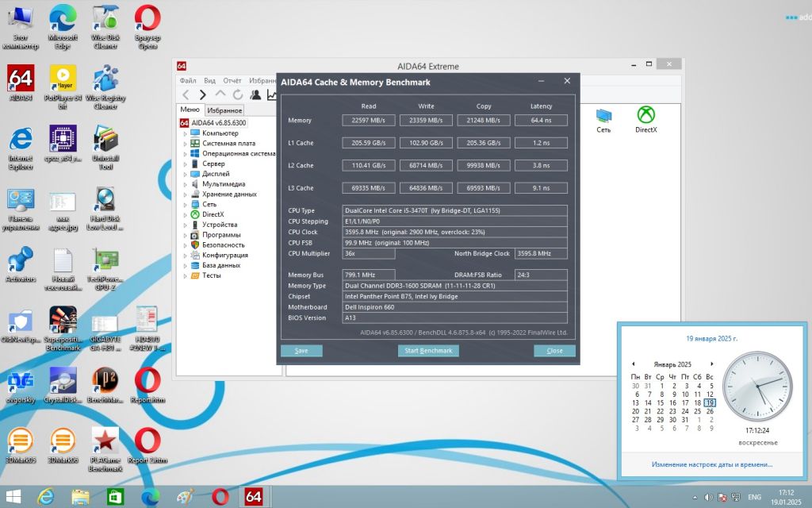Screen dimensions: 812x508
Task: Open the Файл menu in AIDA64
Action: pos(188,80)
